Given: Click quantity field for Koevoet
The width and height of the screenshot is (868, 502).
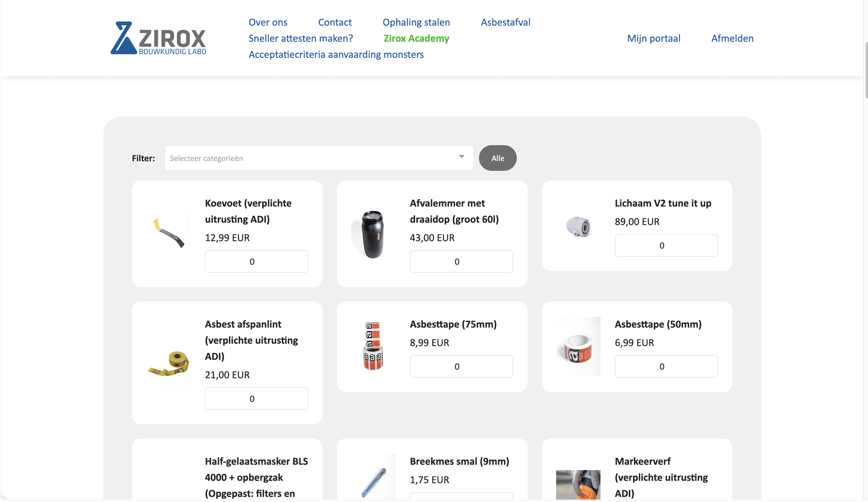Looking at the screenshot, I should [256, 262].
